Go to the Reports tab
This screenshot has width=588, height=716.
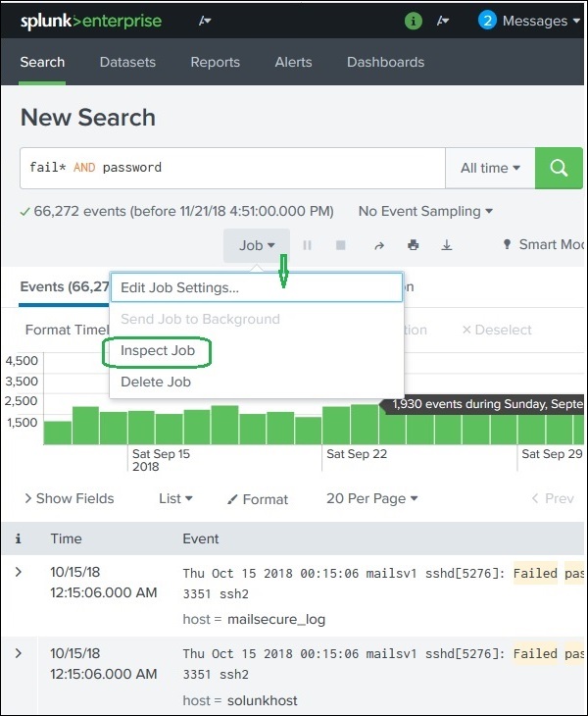point(215,62)
